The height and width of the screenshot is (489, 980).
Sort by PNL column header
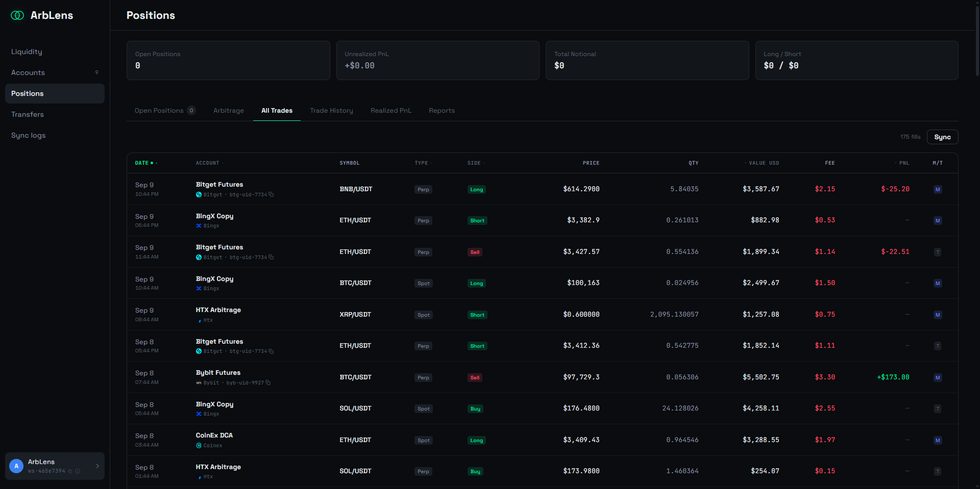pos(902,163)
